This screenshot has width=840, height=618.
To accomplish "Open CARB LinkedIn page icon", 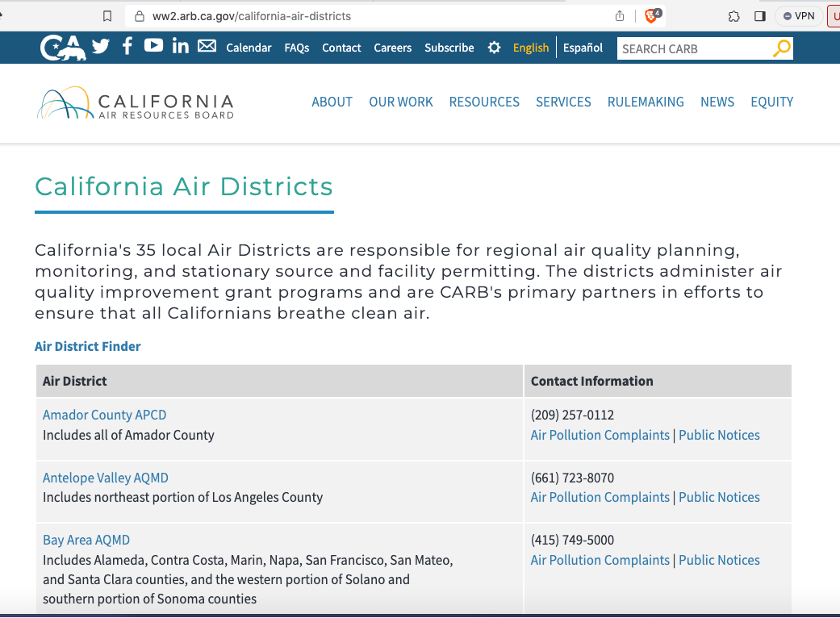I will coord(181,46).
